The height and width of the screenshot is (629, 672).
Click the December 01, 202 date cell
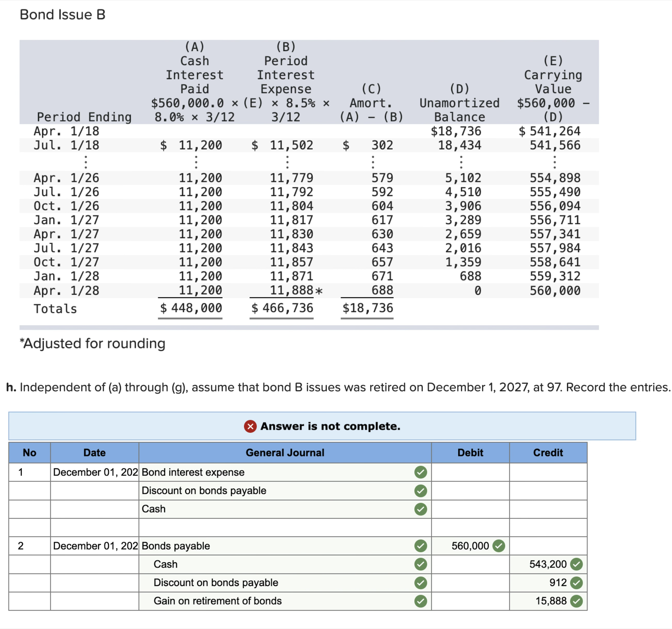pos(95,472)
